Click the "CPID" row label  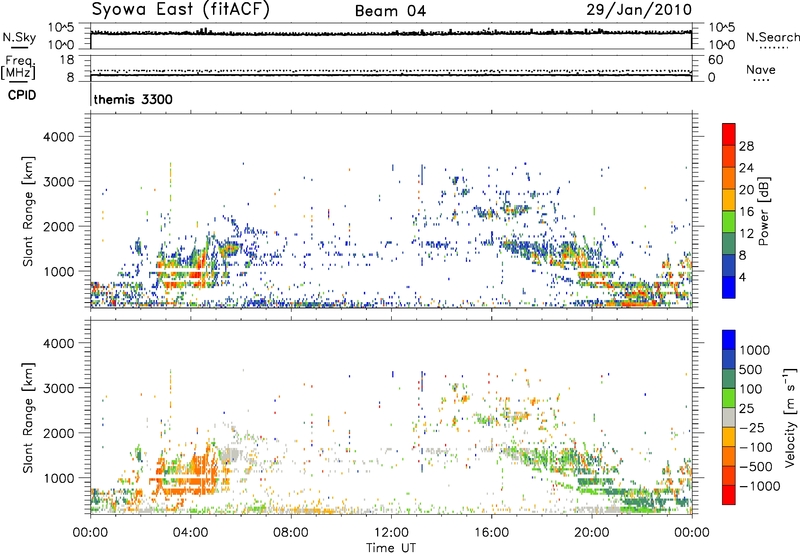click(22, 95)
